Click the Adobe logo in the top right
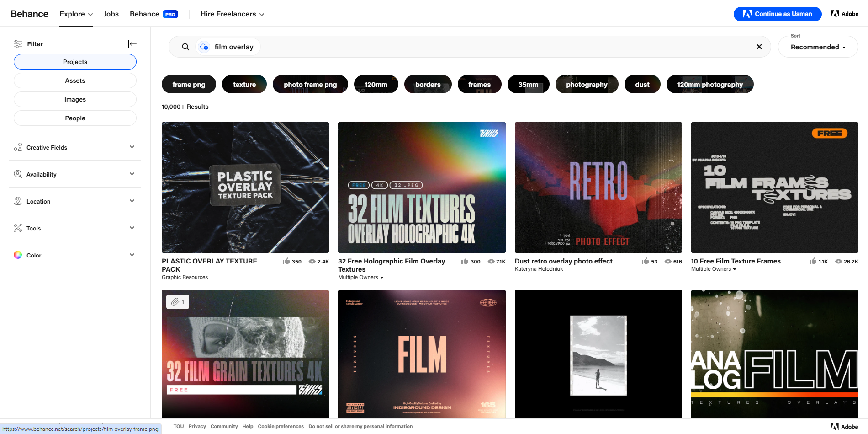The height and width of the screenshot is (434, 868). [844, 14]
